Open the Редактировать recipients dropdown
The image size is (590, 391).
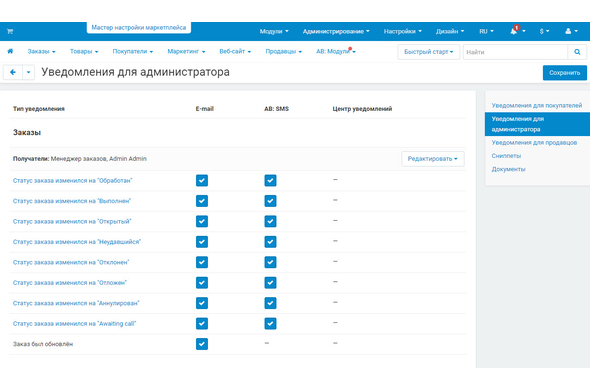(433, 159)
